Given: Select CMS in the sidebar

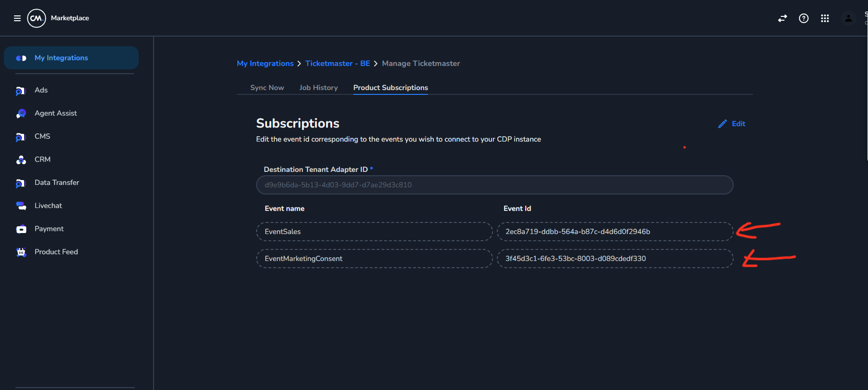Looking at the screenshot, I should pyautogui.click(x=42, y=136).
